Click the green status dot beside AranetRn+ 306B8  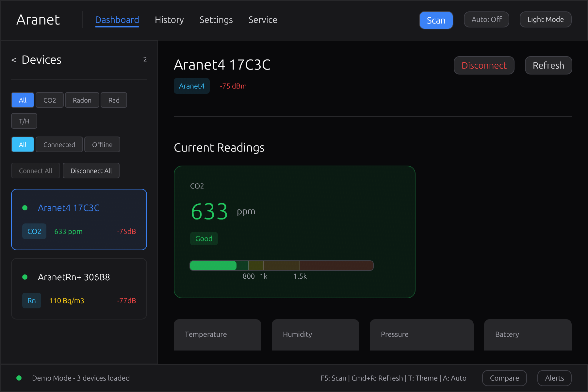coord(25,277)
